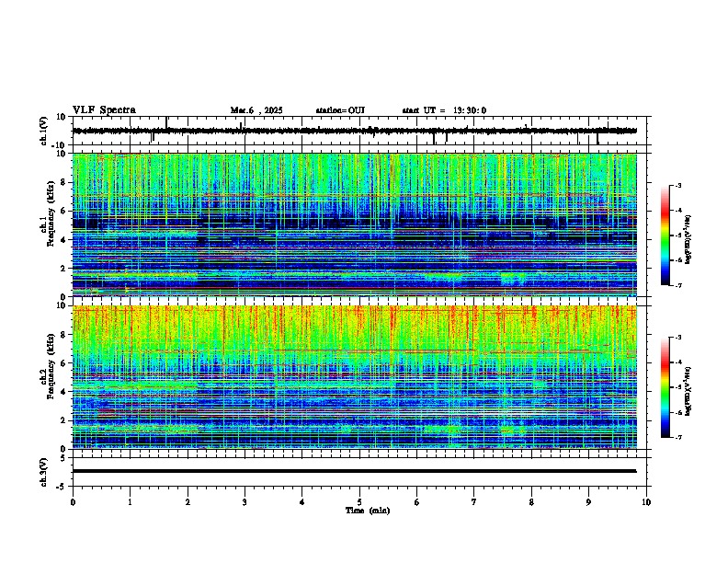This screenshot has height=563, width=728.
Task: Click the "9" tick on the Time axis
Action: pos(588,502)
